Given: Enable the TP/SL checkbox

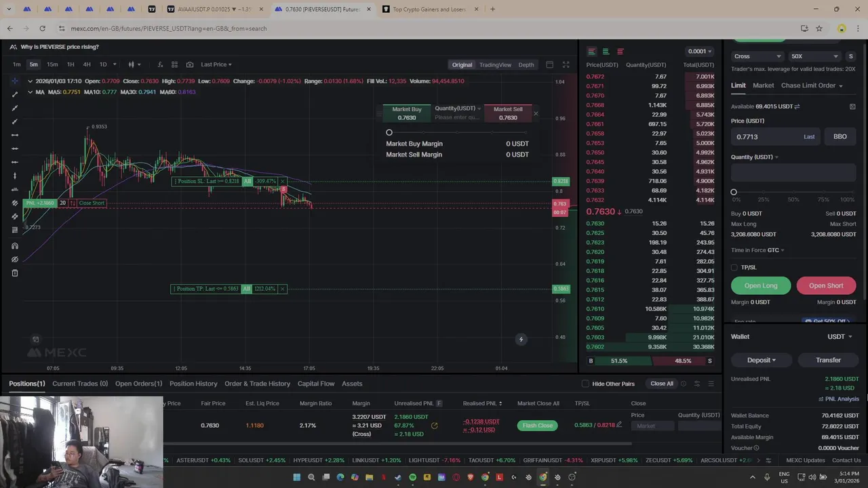Looking at the screenshot, I should tap(734, 268).
